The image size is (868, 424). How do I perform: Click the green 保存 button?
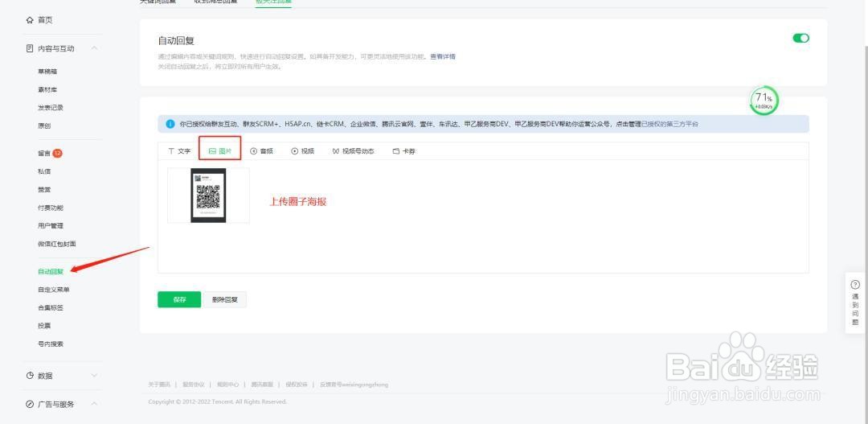click(179, 299)
